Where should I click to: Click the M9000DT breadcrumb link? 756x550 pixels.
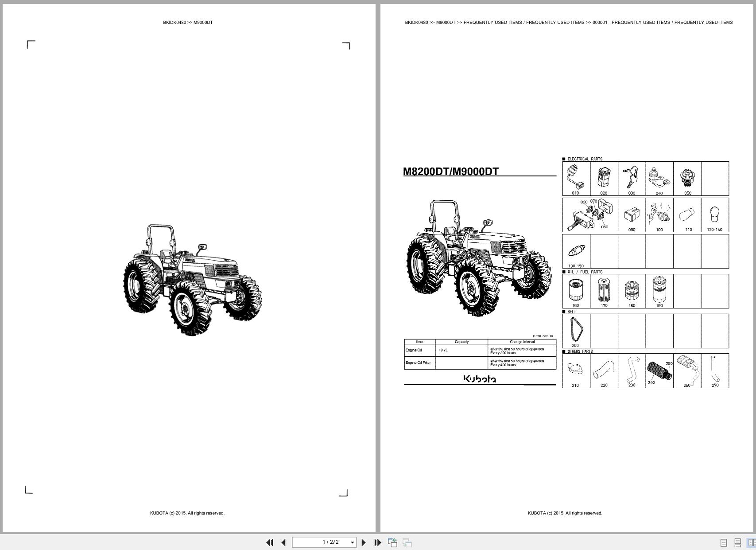(445, 22)
